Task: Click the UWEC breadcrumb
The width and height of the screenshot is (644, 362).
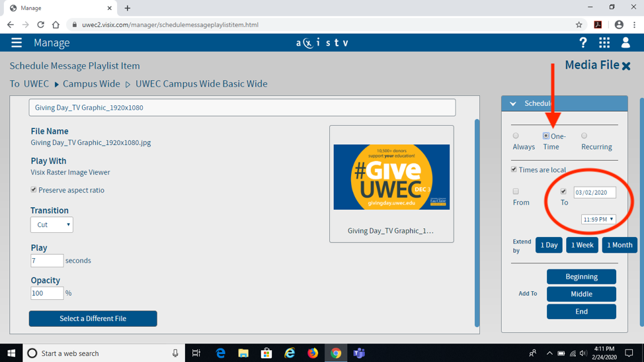Action: point(36,84)
